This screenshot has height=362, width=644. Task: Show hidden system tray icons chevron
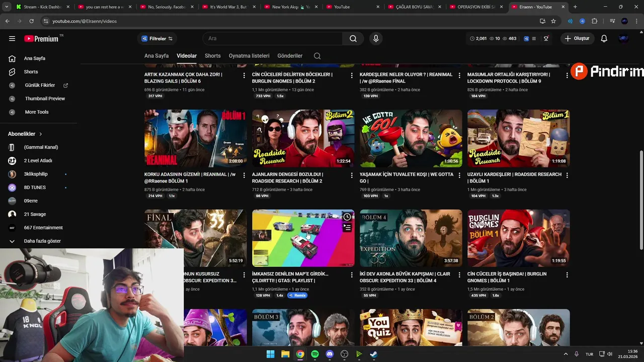pos(566,354)
